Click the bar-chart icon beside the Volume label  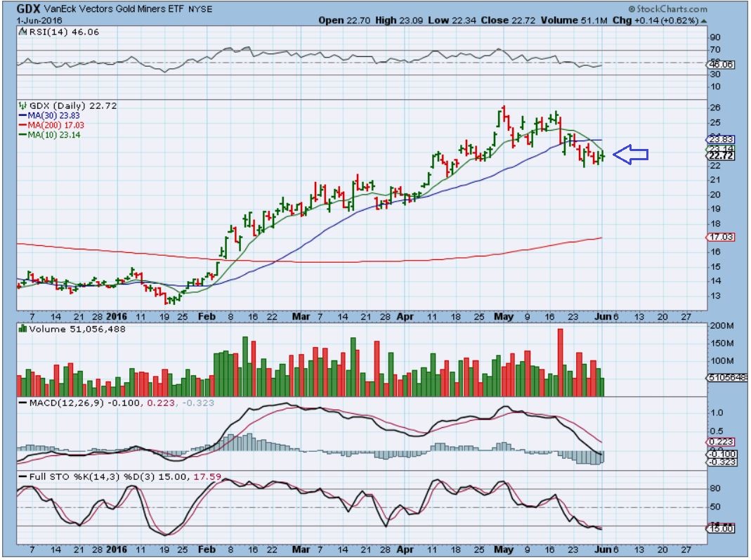tap(22, 329)
